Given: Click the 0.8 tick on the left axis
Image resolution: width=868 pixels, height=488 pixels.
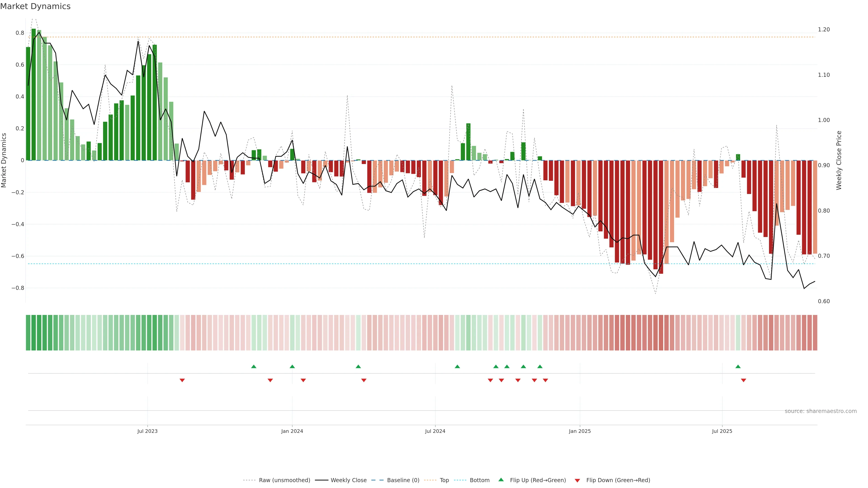Looking at the screenshot, I should [20, 33].
